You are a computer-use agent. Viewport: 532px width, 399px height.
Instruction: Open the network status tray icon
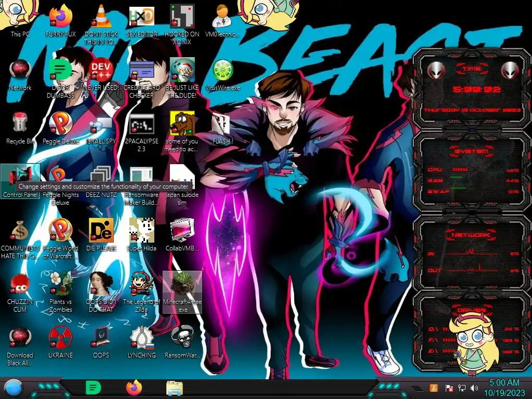tap(462, 388)
